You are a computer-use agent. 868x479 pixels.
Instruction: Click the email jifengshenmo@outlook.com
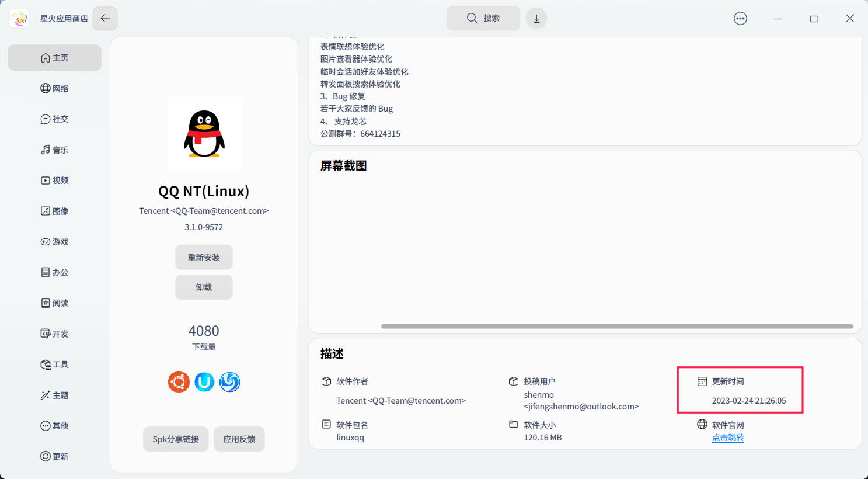[581, 407]
